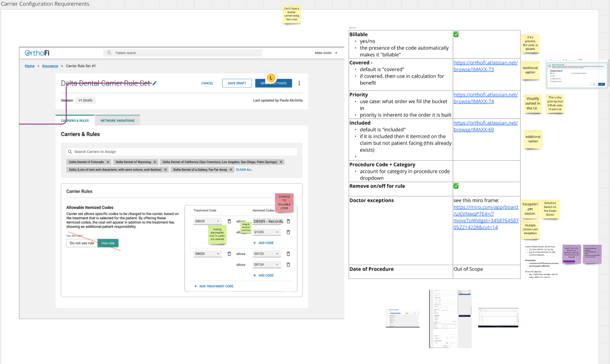
Task: Click the Carrier Configuration Requirements frame title
Action: coord(45,4)
